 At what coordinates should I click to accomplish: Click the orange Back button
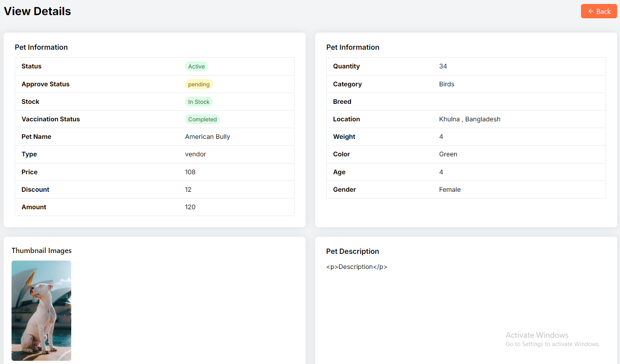599,12
